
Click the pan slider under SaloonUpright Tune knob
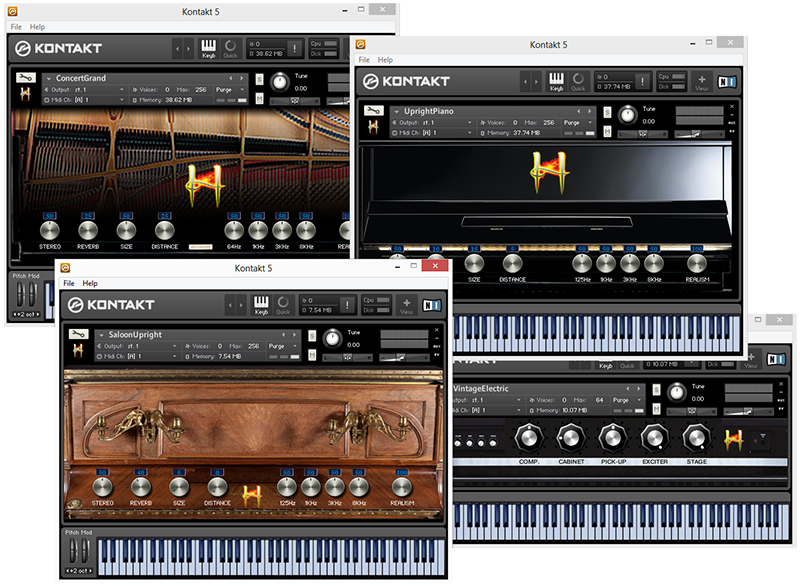click(347, 358)
